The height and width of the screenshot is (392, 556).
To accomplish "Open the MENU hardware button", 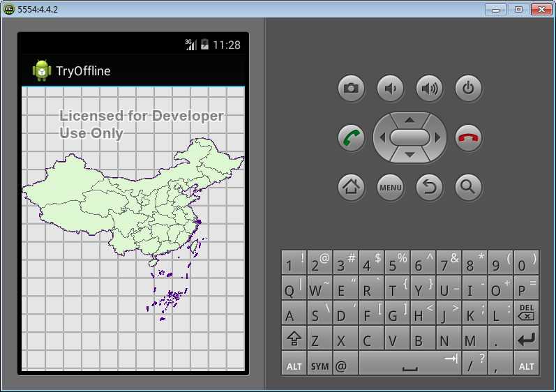I will pyautogui.click(x=390, y=187).
